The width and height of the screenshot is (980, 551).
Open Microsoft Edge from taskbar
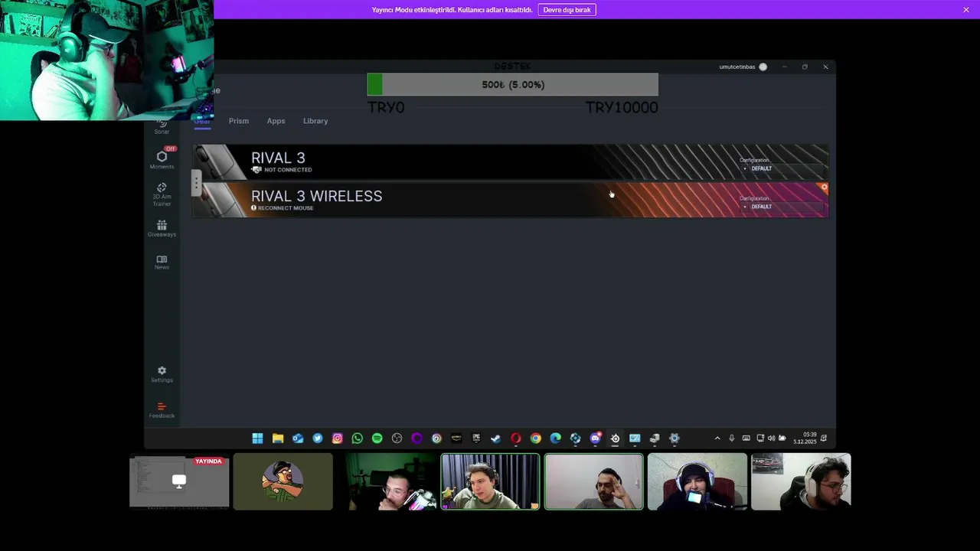556,439
